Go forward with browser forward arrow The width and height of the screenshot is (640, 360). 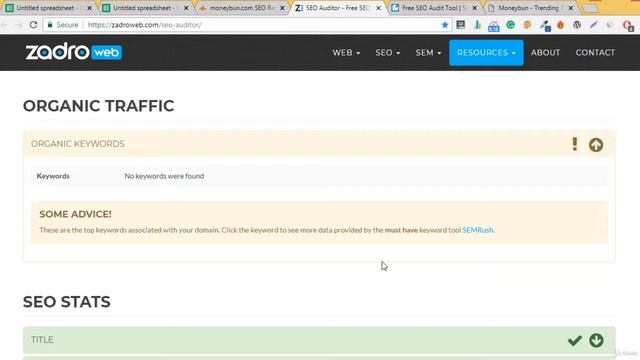point(19,25)
